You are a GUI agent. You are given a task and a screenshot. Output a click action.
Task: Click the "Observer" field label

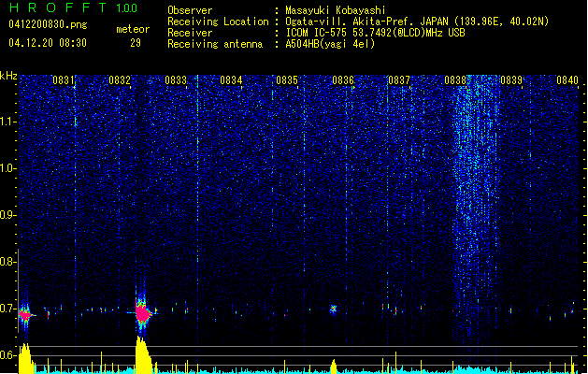pos(190,10)
